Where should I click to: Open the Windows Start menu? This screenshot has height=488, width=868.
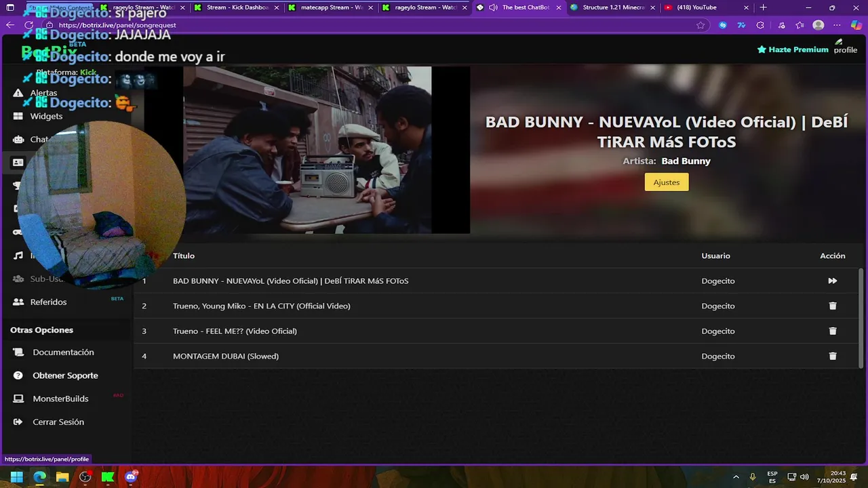pos(16,476)
